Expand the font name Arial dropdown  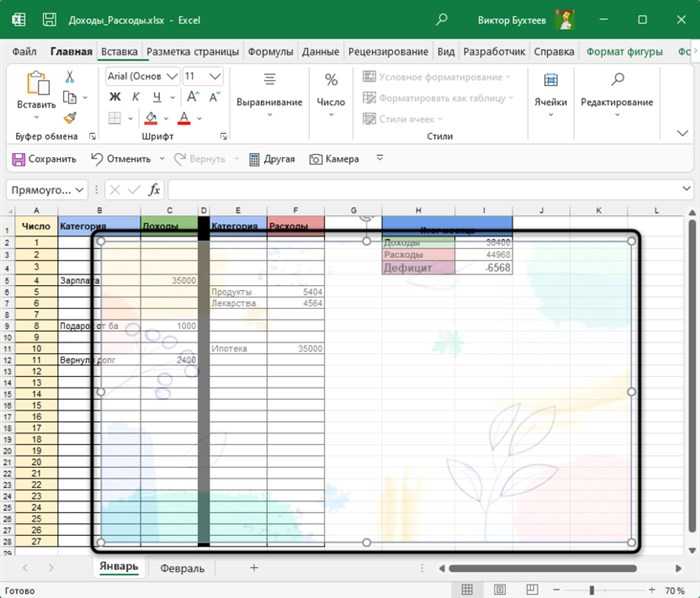click(x=172, y=76)
